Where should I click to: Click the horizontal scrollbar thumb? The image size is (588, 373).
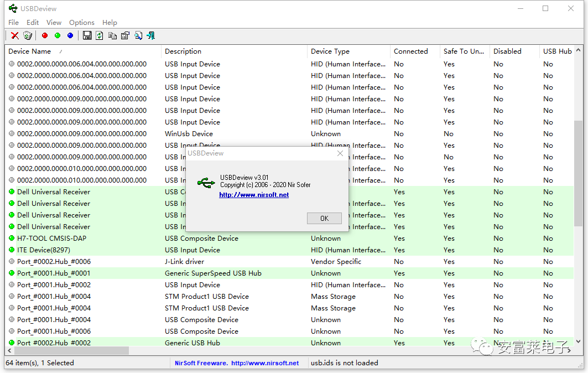(71, 350)
